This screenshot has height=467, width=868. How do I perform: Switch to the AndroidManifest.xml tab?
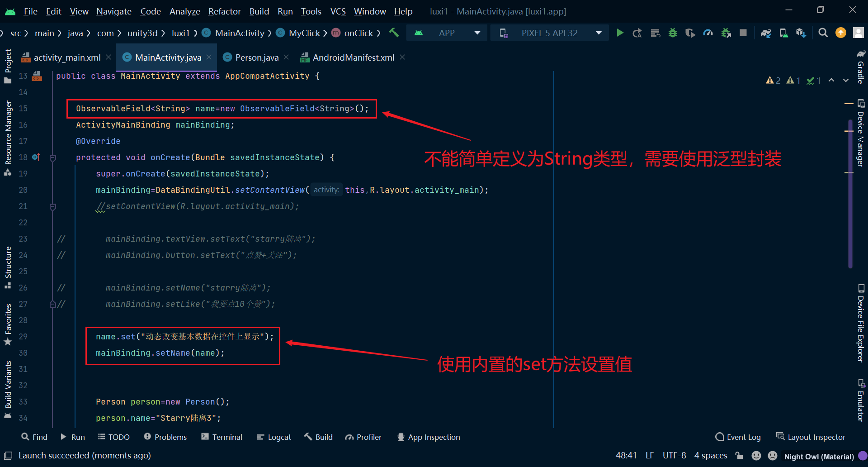pos(353,57)
